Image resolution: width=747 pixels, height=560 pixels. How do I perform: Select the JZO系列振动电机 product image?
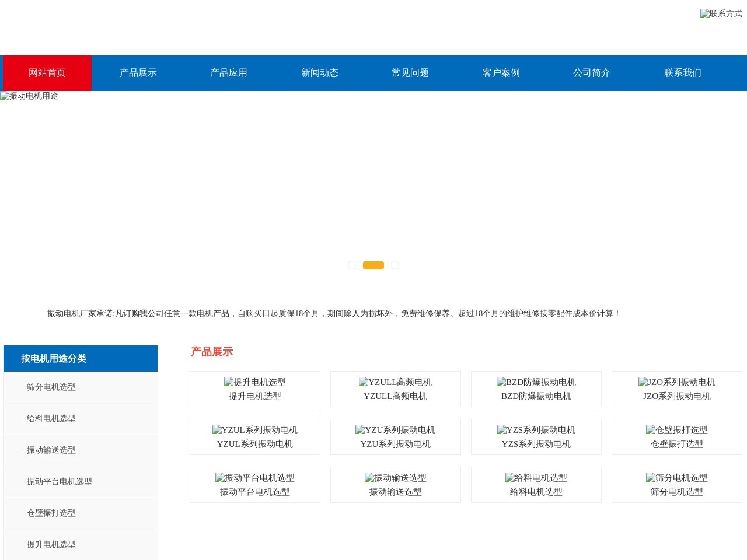pyautogui.click(x=676, y=382)
